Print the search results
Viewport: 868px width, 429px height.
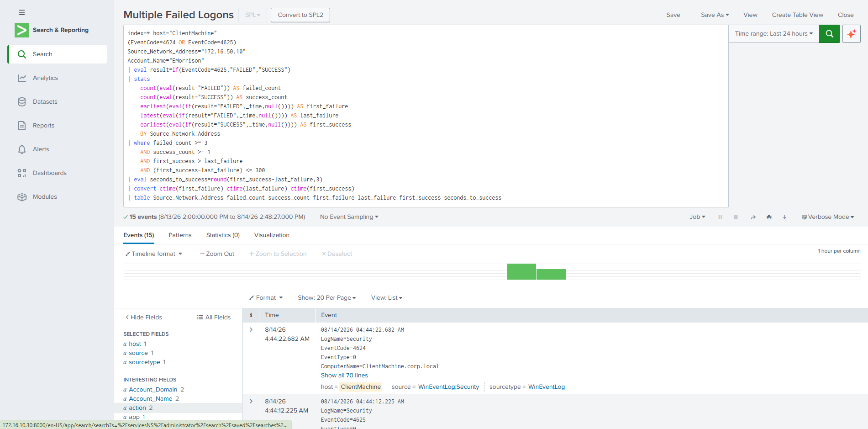(769, 217)
